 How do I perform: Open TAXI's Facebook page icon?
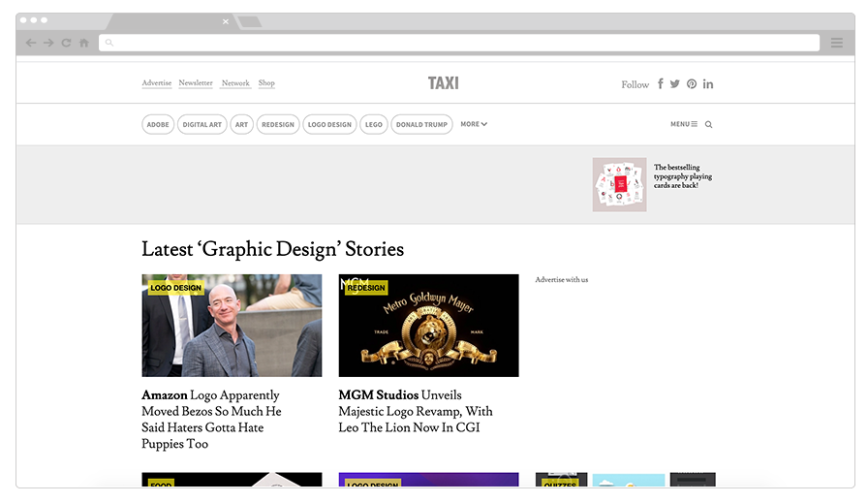click(x=661, y=83)
